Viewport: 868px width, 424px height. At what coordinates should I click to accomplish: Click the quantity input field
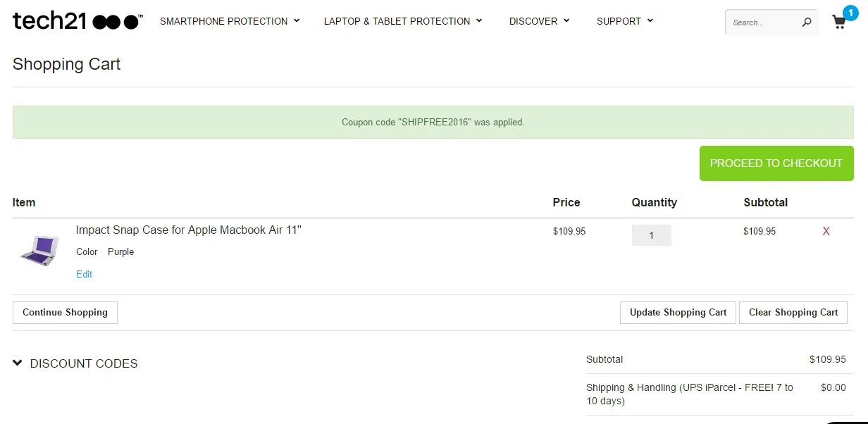651,235
